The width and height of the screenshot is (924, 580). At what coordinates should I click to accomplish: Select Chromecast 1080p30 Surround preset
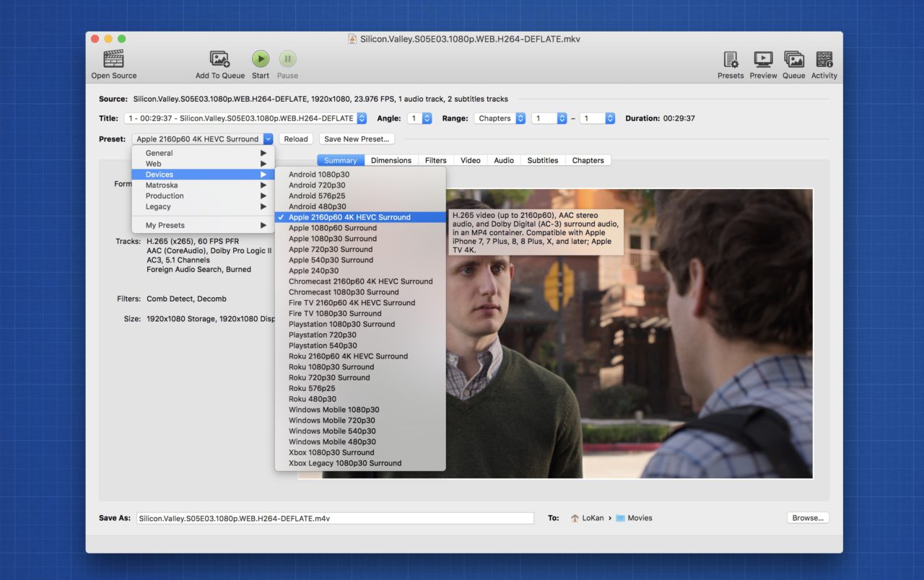(360, 292)
